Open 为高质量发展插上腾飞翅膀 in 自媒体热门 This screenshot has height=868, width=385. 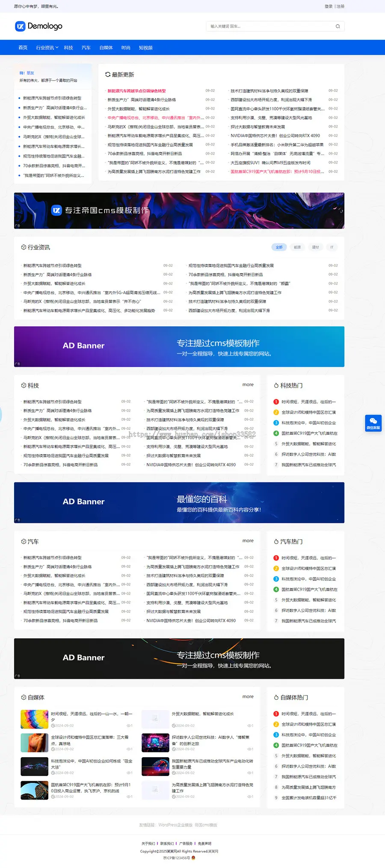[x=309, y=787]
